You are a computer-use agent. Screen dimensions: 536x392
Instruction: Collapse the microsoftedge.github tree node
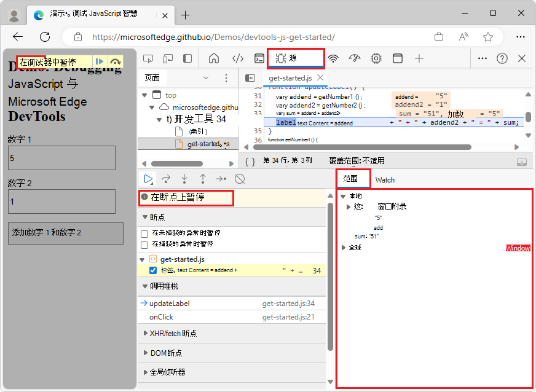pyautogui.click(x=152, y=108)
